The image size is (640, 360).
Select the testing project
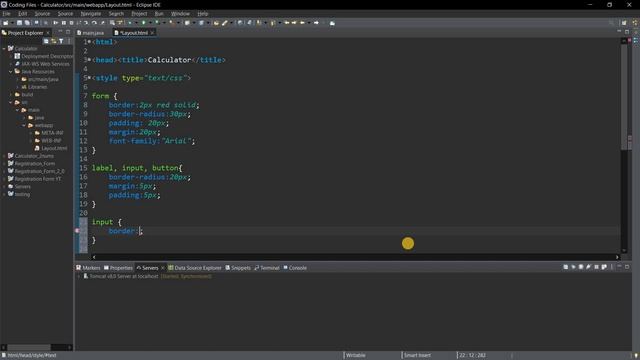click(x=19, y=194)
